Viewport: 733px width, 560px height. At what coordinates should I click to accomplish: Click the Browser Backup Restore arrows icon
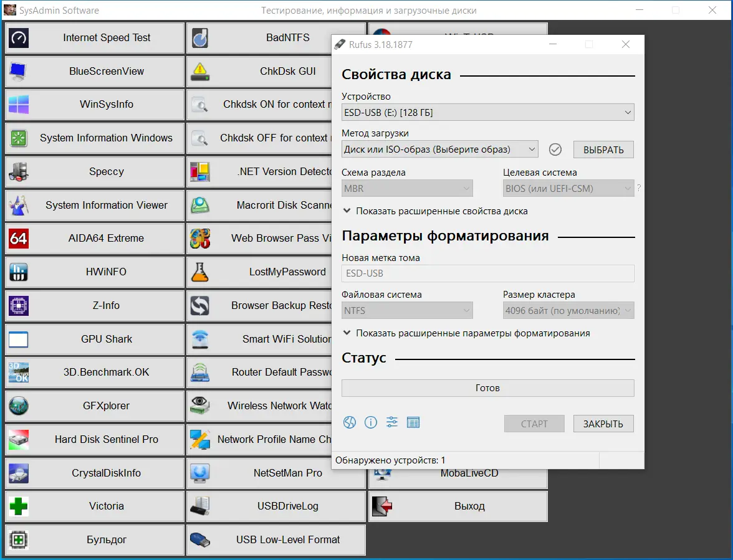200,306
